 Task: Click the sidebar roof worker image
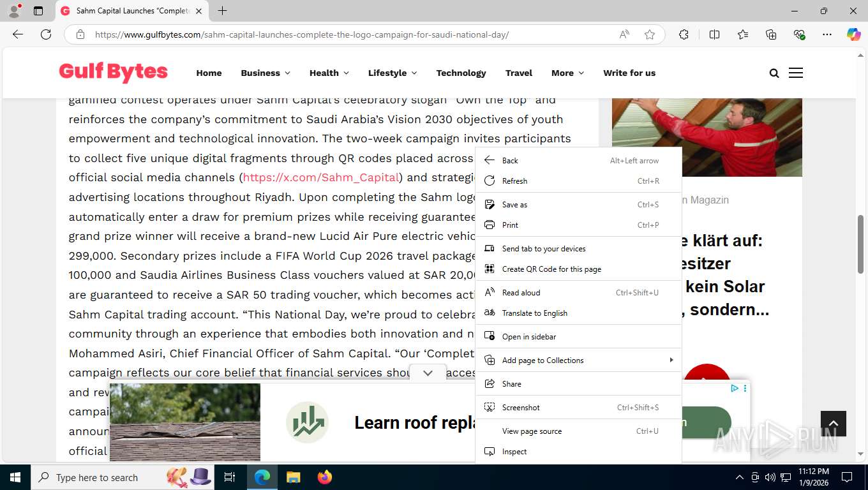(707, 137)
